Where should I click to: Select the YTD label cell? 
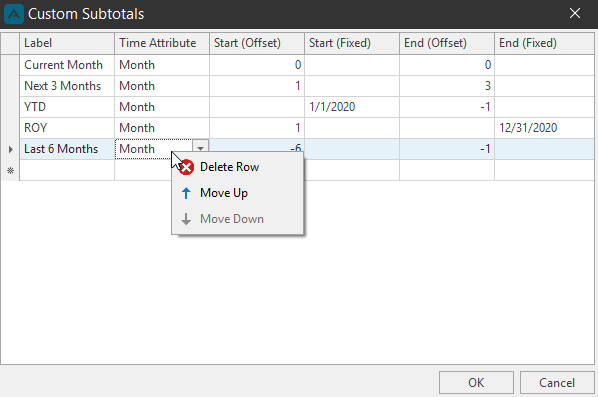click(67, 107)
